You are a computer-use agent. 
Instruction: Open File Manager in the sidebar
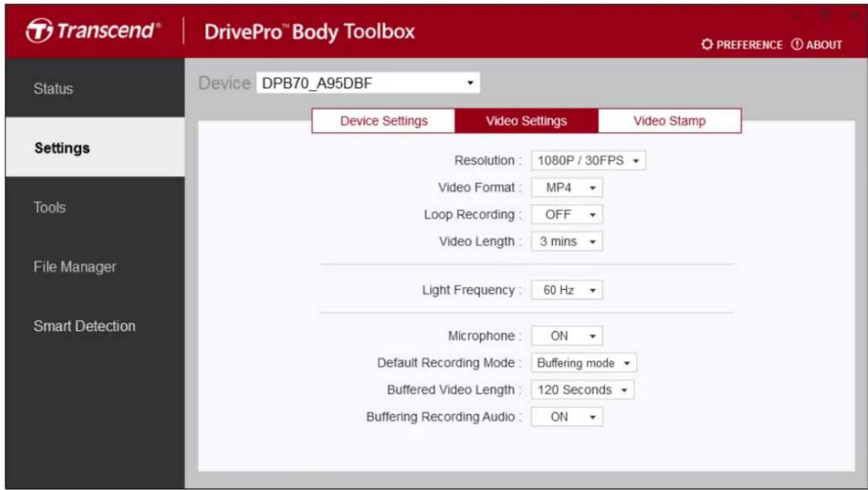[x=95, y=267]
